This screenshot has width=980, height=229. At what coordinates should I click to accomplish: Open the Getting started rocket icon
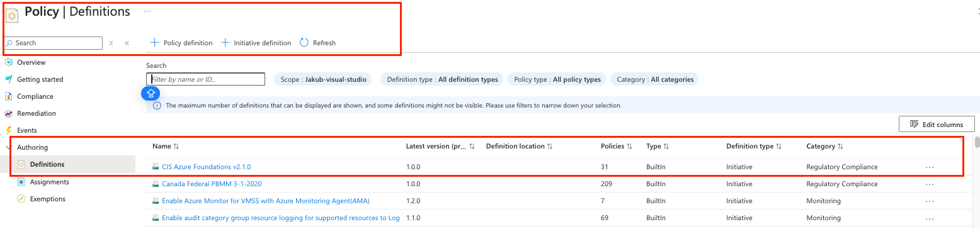pos(9,79)
